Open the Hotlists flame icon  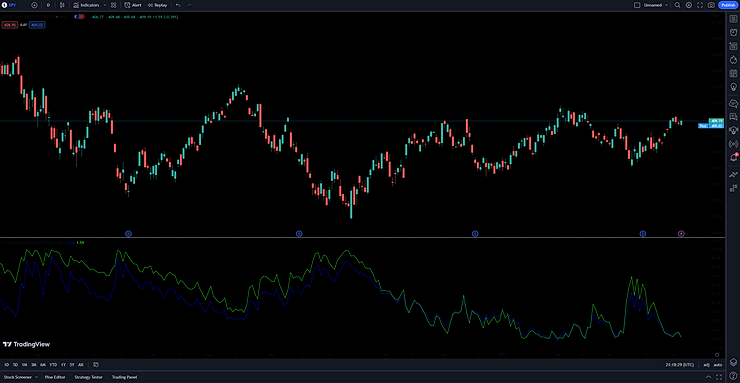[733, 60]
